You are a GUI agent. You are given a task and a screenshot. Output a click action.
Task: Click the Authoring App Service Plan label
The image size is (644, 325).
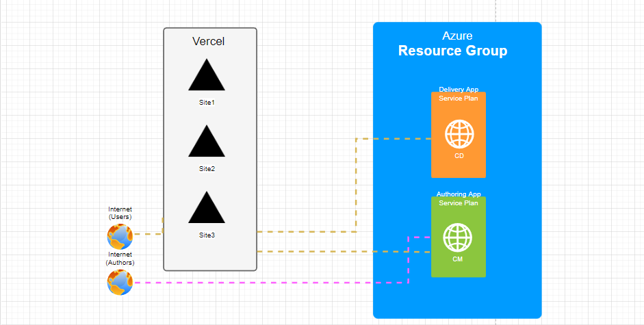point(459,198)
